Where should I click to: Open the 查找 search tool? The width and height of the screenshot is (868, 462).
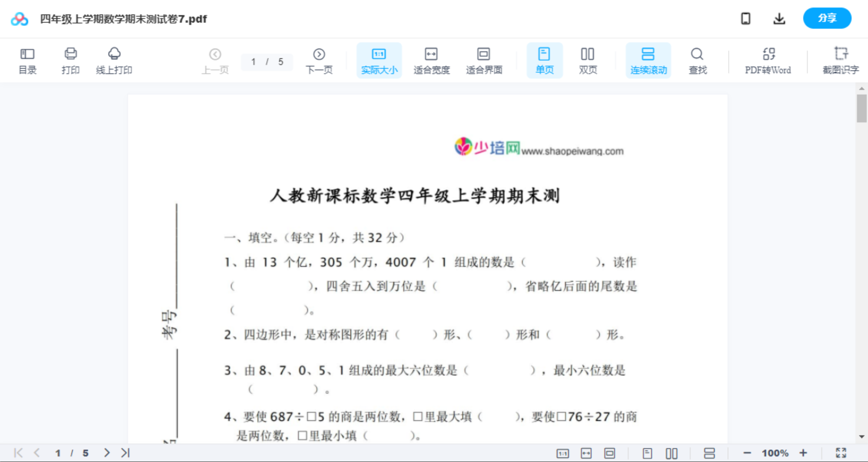697,60
